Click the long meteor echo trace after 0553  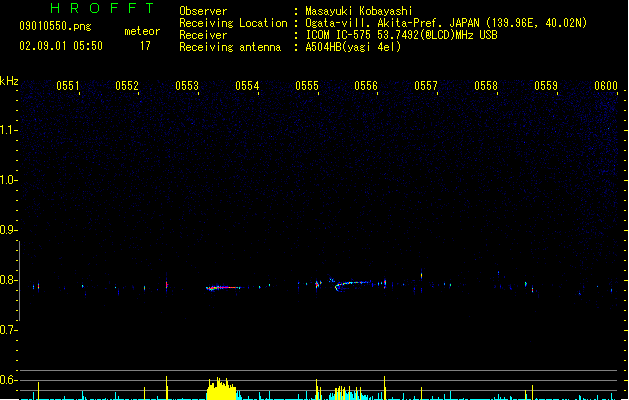tap(223, 288)
